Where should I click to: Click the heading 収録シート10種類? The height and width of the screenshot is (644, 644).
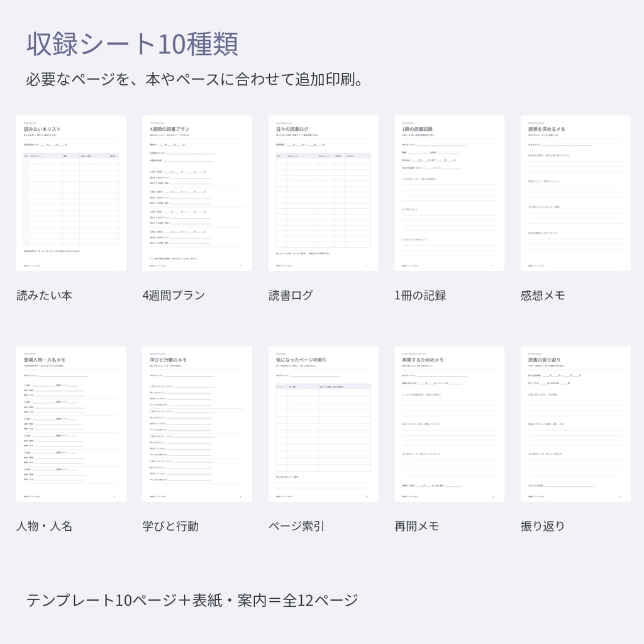132,44
